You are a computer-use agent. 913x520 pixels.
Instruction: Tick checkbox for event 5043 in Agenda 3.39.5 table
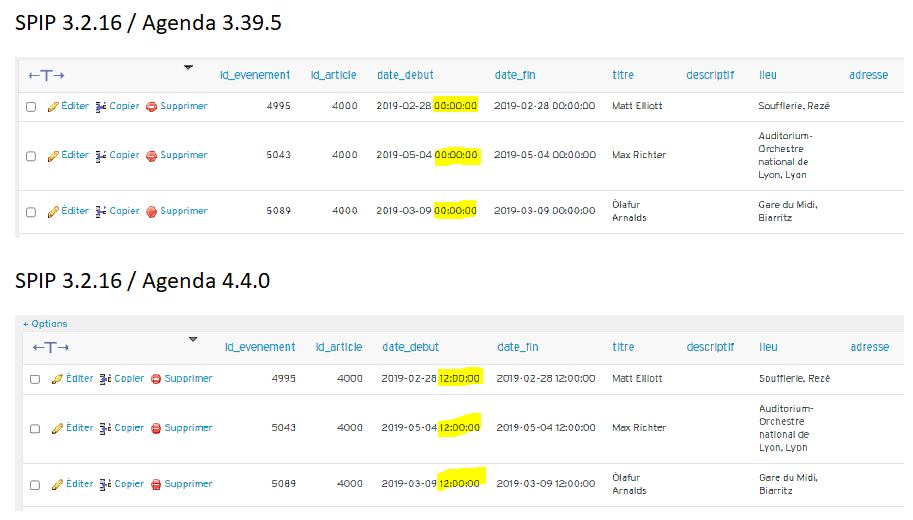click(x=31, y=156)
